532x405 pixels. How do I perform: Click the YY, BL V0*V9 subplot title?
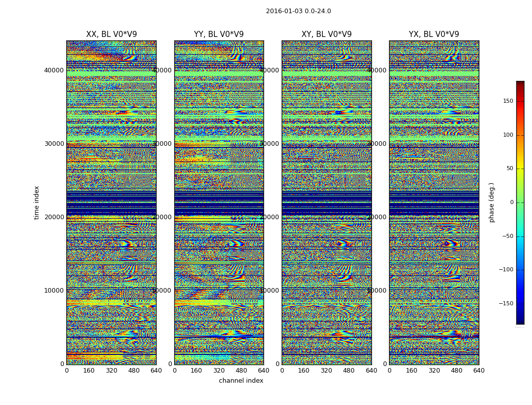point(219,34)
